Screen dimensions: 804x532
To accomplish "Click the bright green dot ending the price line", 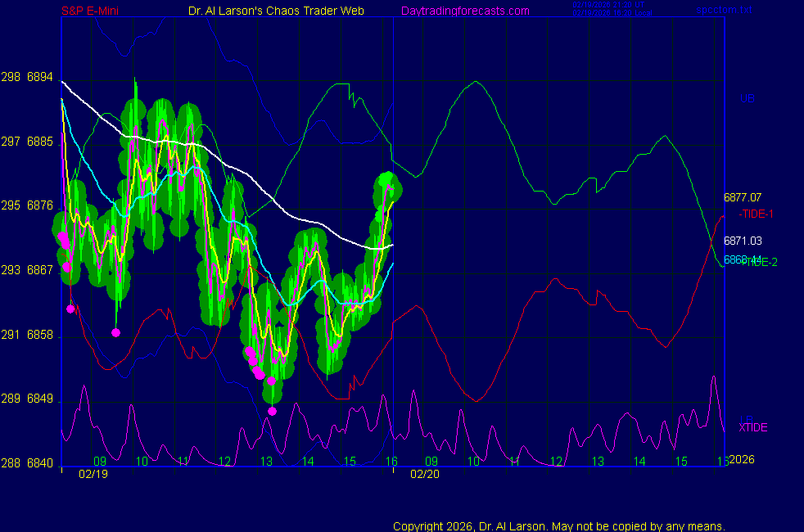I will 387,181.
